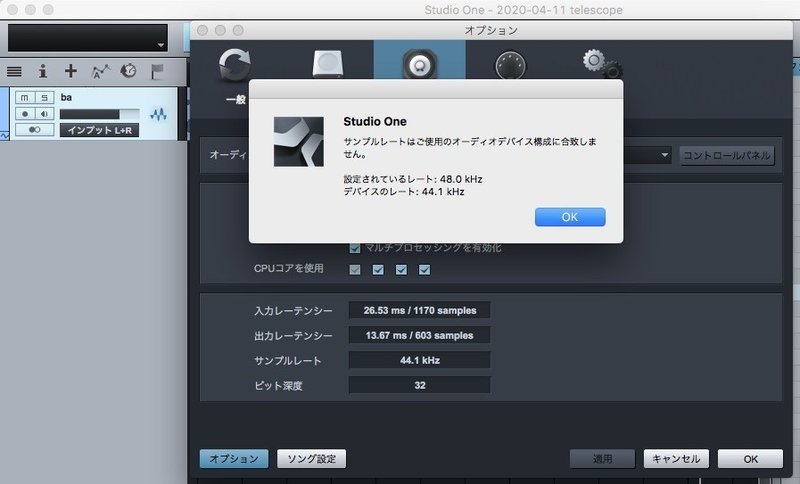The image size is (800, 484).
Task: Show automation icon in track toolbar
Action: pyautogui.click(x=101, y=71)
